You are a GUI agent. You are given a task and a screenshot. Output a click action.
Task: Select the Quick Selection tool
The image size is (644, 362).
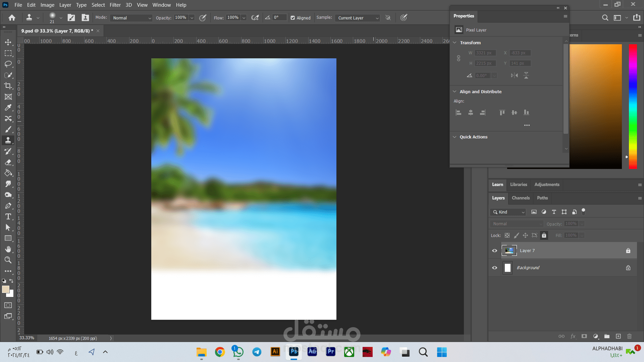pos(8,75)
